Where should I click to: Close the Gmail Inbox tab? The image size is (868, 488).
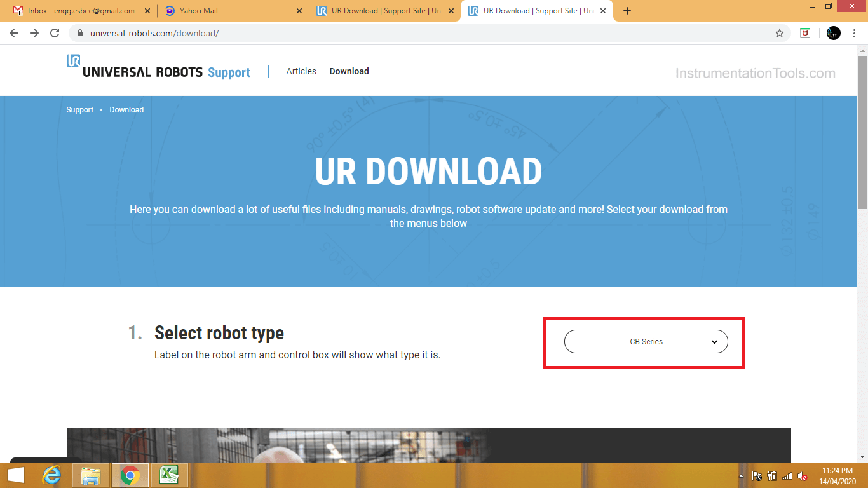147,11
